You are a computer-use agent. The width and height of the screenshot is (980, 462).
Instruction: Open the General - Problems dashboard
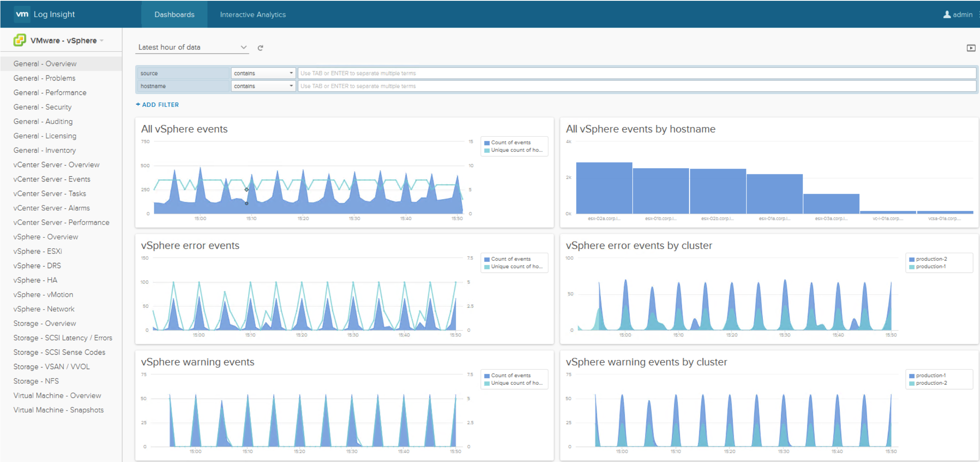click(x=44, y=78)
